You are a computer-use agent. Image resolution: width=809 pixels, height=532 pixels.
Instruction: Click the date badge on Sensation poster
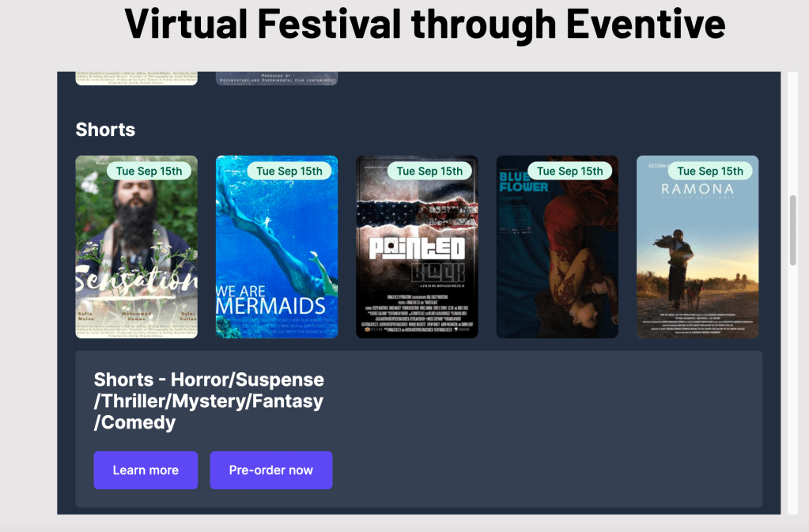tap(149, 171)
